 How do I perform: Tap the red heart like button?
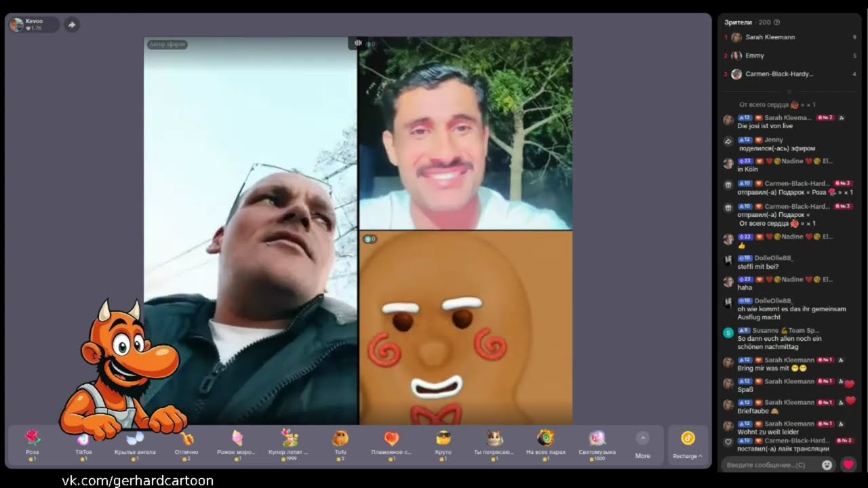tap(848, 465)
